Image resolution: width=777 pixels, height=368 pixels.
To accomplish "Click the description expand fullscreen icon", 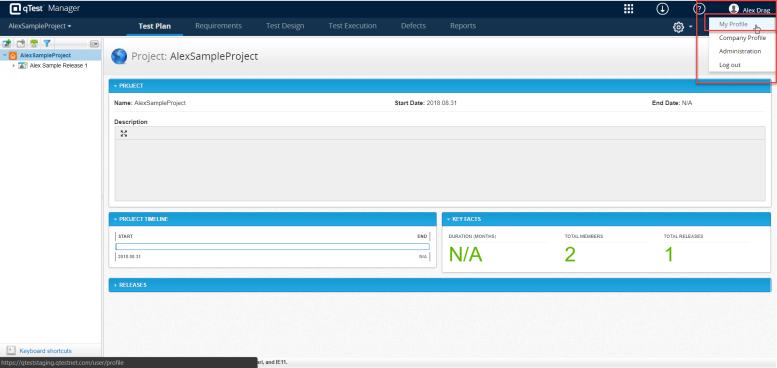I will [124, 133].
